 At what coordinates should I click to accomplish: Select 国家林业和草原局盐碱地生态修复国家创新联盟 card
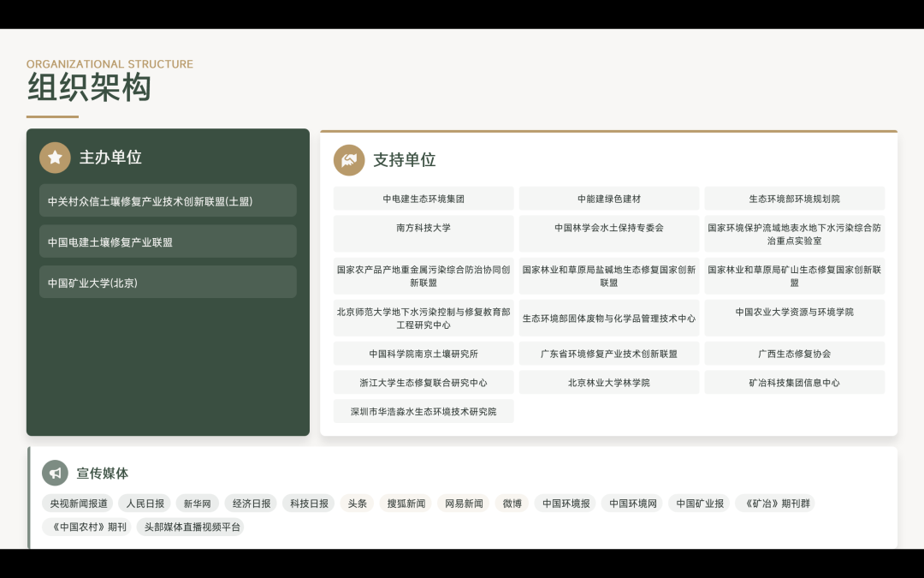[609, 276]
